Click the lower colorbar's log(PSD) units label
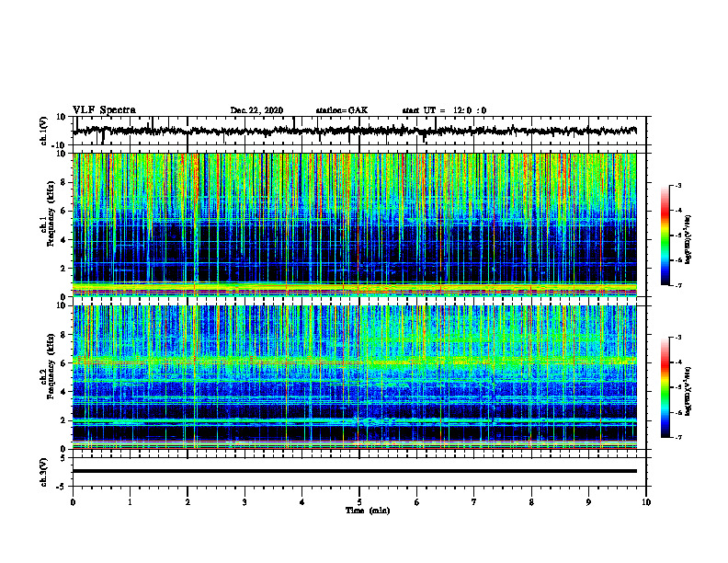 coord(688,391)
